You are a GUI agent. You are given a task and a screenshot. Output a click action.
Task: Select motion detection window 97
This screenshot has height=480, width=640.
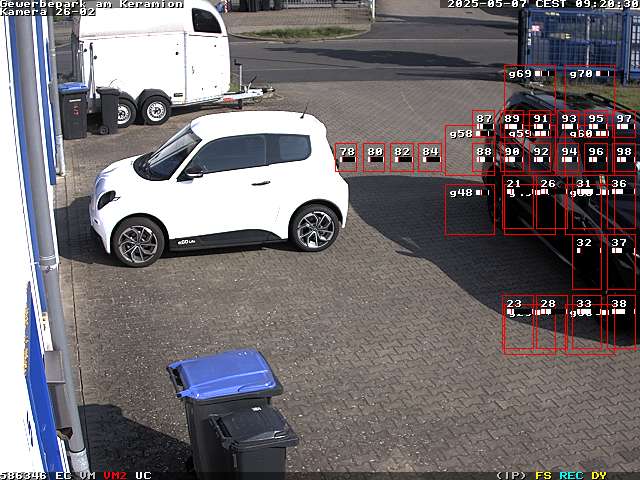tap(624, 124)
